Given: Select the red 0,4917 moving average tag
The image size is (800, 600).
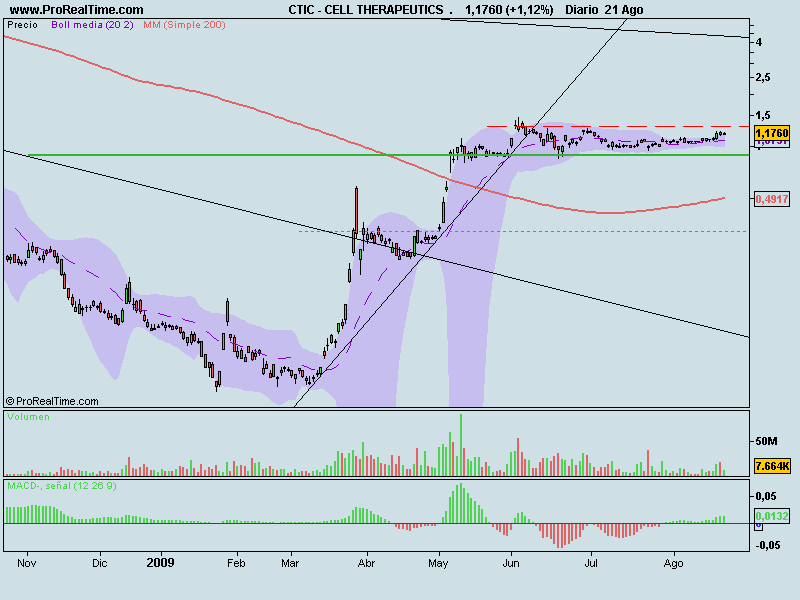Looking at the screenshot, I should (x=771, y=199).
